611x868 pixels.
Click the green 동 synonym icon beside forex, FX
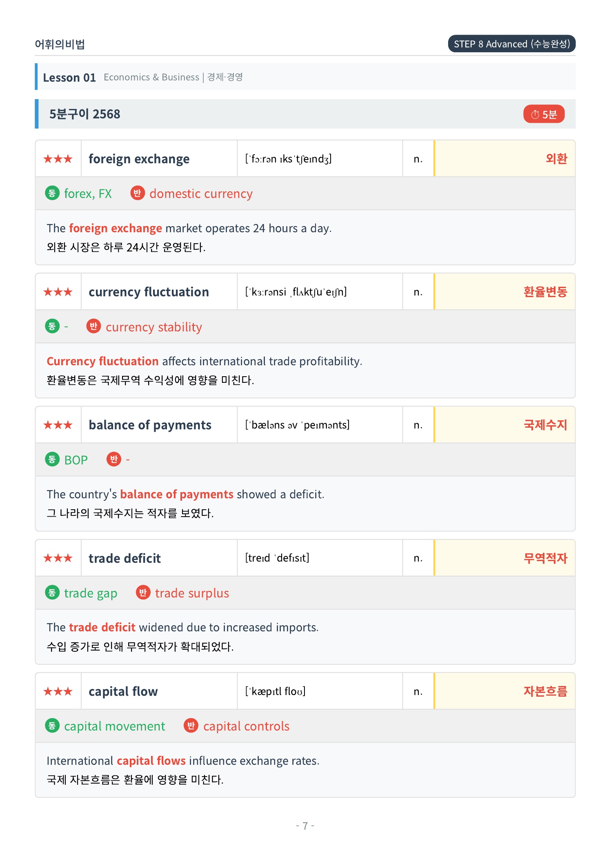click(52, 193)
